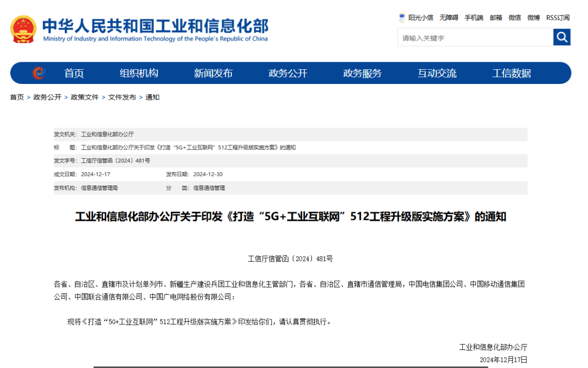Subscribe via the RSS订阅 link

(558, 17)
